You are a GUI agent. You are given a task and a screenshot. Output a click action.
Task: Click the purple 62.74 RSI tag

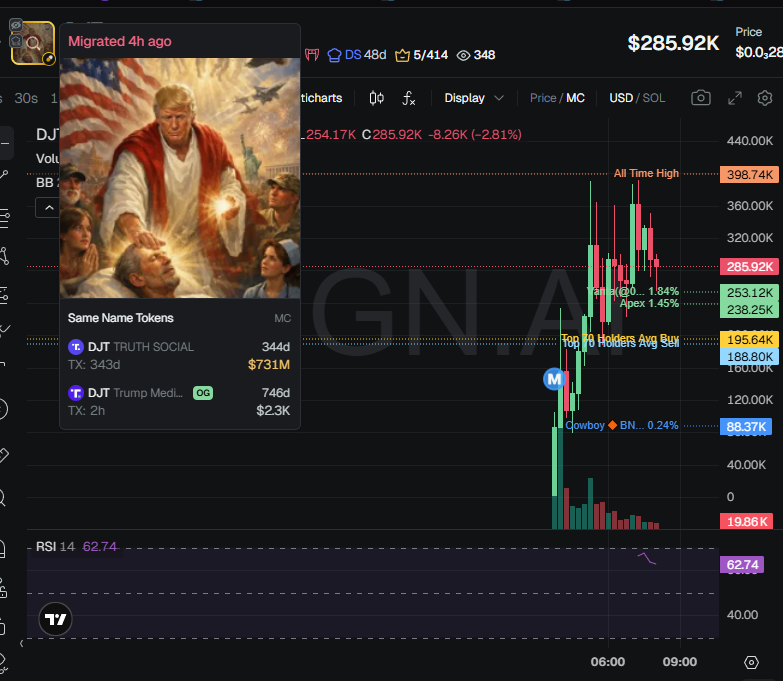point(742,565)
